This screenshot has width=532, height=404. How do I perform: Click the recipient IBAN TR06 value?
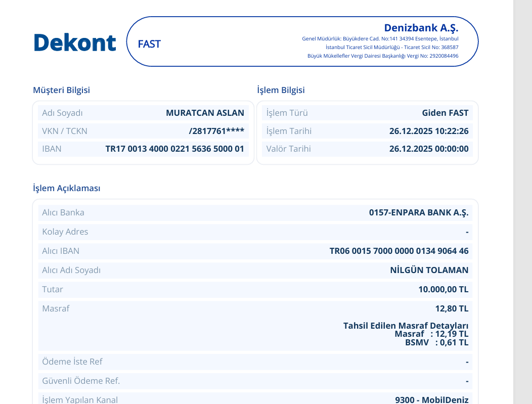point(399,251)
